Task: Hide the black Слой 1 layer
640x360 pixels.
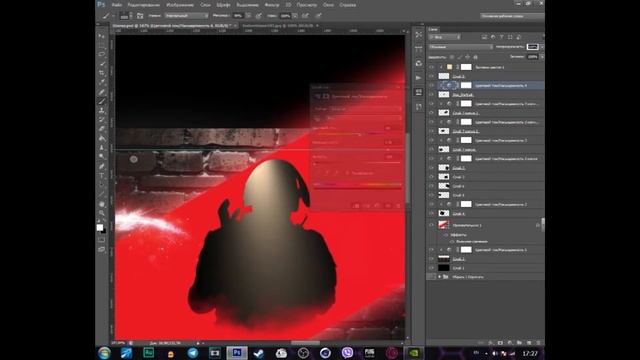Action: (431, 268)
